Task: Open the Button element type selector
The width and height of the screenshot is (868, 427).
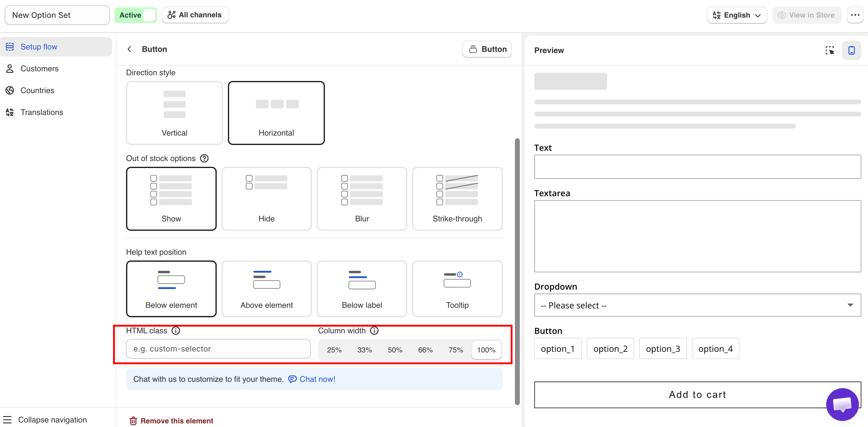Action: coord(487,49)
